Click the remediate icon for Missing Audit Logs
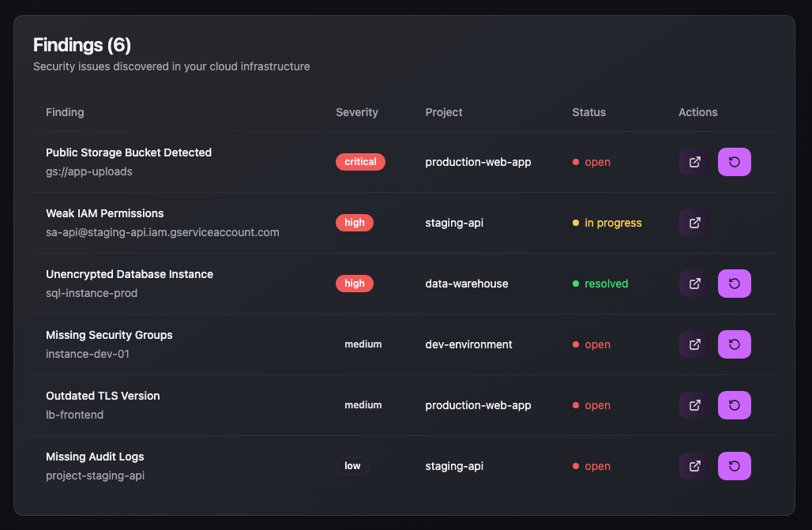Image resolution: width=812 pixels, height=530 pixels. (734, 465)
